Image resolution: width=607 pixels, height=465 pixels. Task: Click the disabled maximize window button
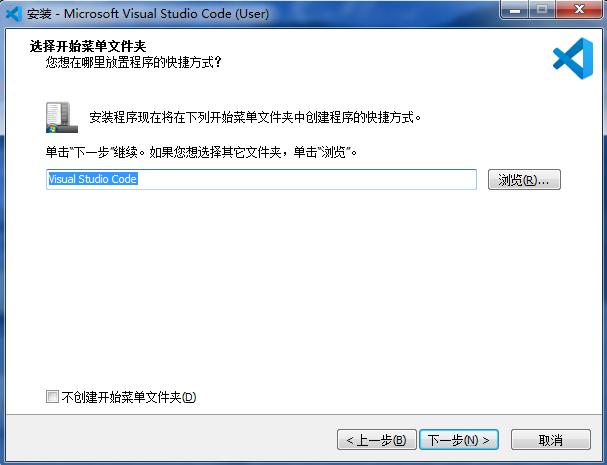click(542, 10)
